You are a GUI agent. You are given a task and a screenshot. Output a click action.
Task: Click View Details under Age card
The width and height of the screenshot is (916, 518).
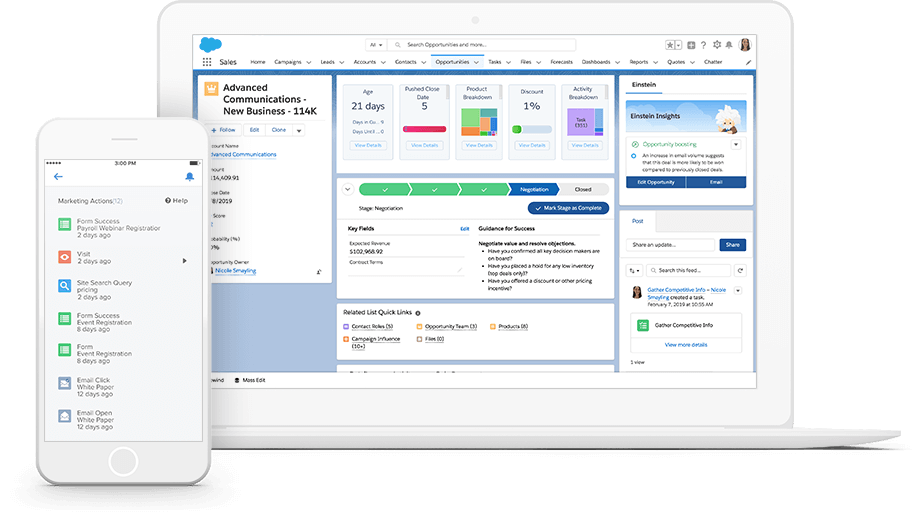tap(368, 145)
